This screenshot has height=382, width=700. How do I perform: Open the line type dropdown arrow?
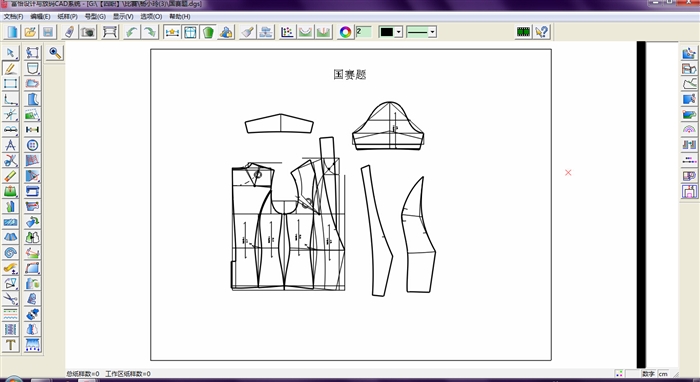coord(432,32)
